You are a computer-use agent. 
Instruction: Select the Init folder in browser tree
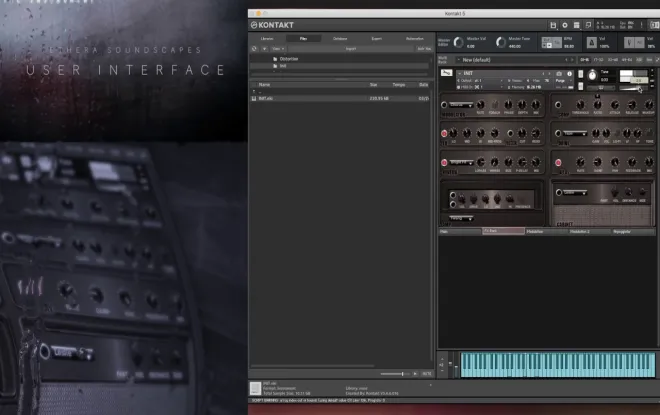(x=282, y=66)
